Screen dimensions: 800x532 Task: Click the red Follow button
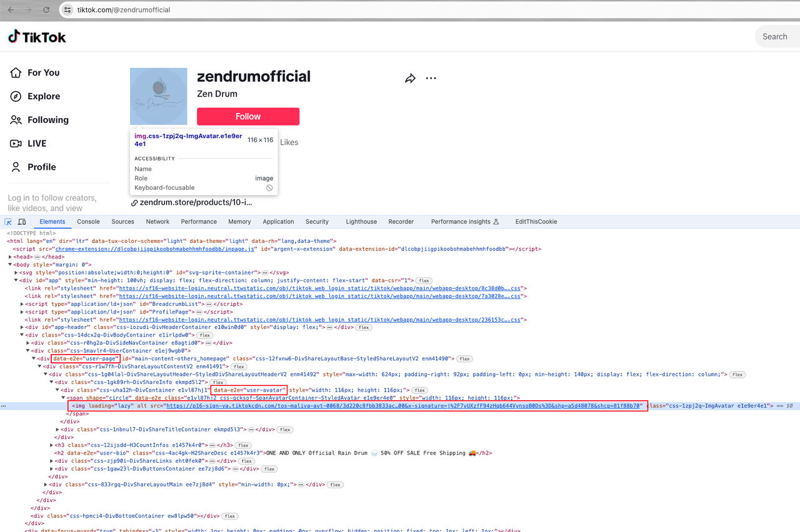pos(248,117)
